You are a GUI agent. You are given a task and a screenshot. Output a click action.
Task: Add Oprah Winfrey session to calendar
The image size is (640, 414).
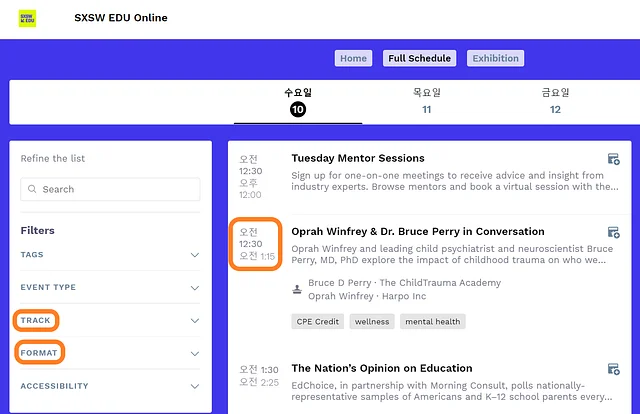tap(613, 233)
